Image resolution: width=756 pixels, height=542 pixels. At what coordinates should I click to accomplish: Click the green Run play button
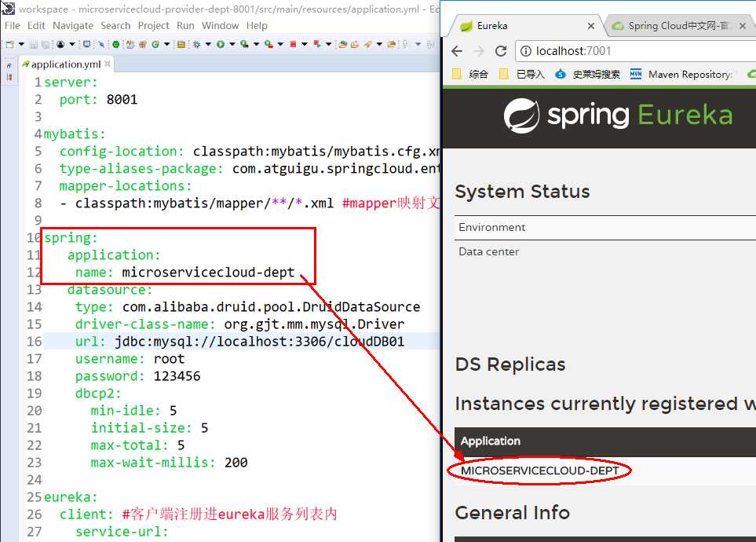click(221, 45)
